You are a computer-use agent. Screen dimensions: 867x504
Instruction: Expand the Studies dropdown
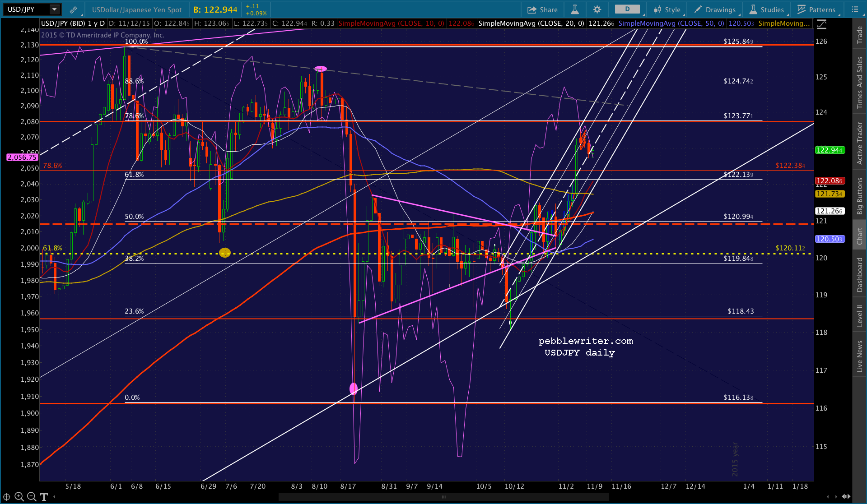point(767,9)
